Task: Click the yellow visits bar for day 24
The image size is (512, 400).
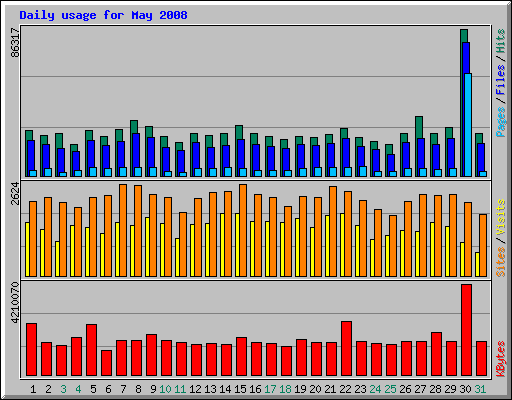Action: [372, 258]
